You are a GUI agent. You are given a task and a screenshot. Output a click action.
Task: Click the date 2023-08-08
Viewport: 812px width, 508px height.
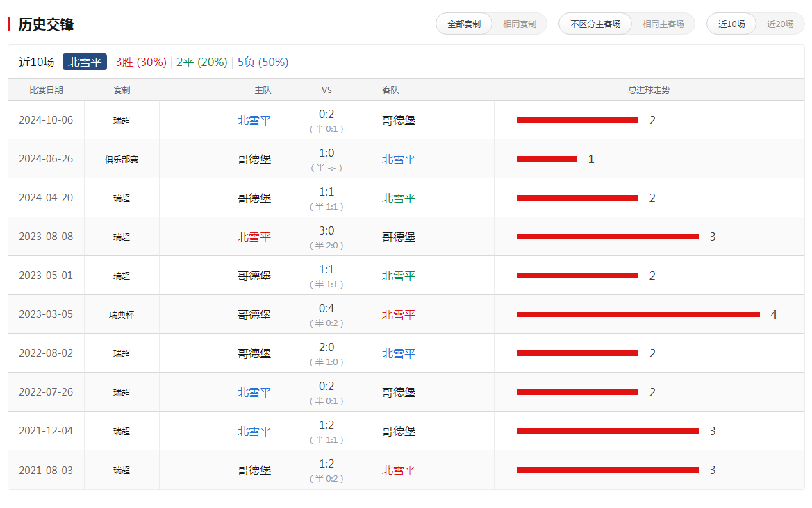click(x=46, y=237)
